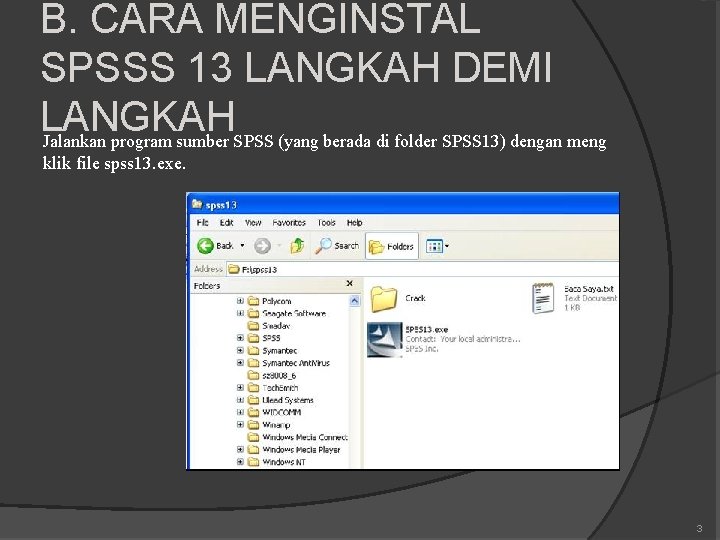This screenshot has height=540, width=720.
Task: Click the green Back arrow button
Action: click(205, 246)
